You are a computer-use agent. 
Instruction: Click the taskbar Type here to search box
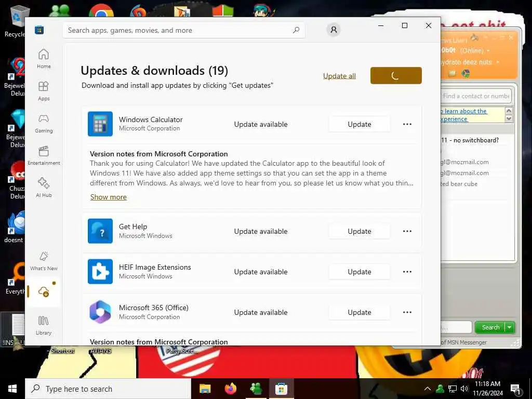(x=108, y=389)
